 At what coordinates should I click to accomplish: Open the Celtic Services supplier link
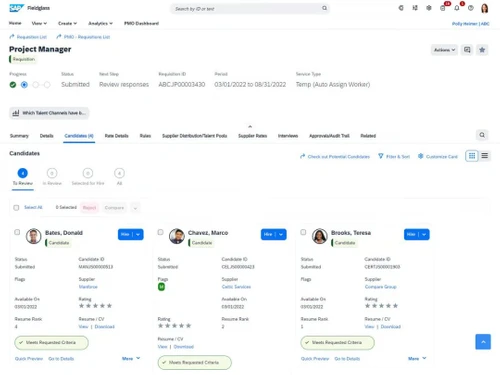[236, 287]
